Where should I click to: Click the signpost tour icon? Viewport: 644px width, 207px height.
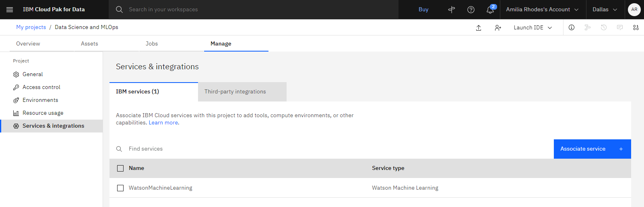(x=452, y=10)
